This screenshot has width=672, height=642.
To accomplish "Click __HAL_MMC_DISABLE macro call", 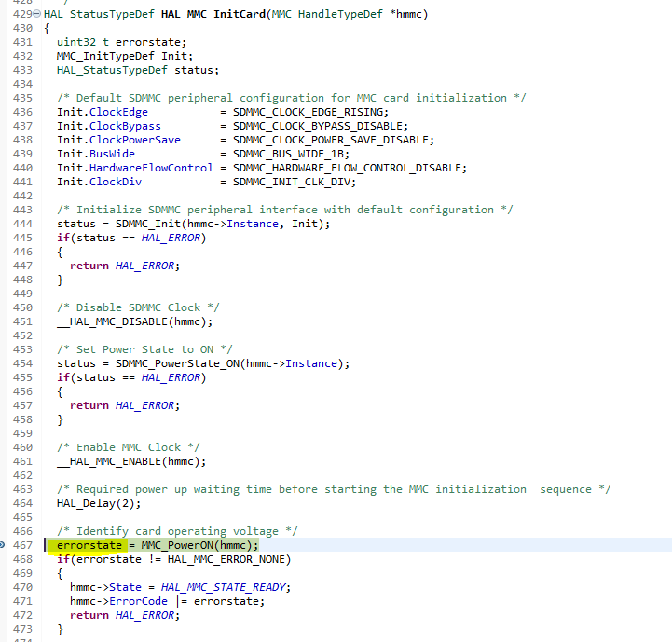I will tap(112, 321).
